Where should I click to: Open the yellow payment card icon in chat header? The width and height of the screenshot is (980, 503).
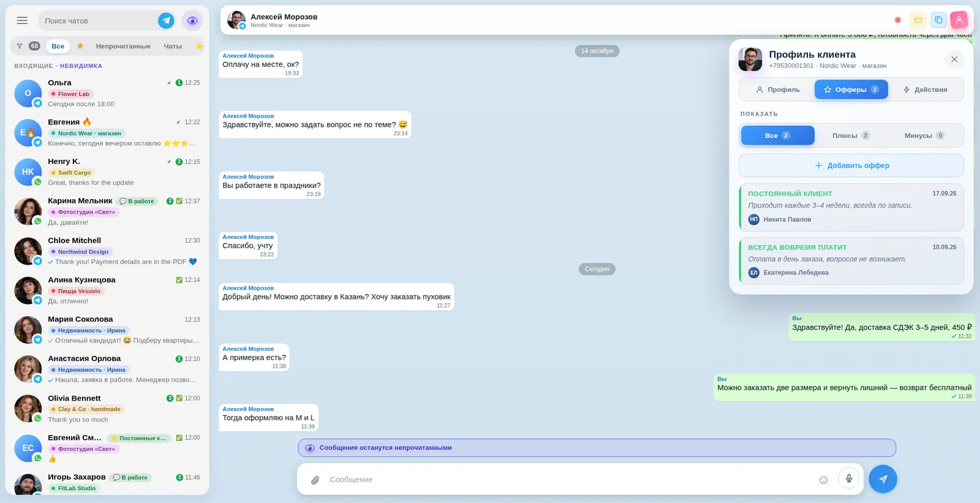[918, 20]
